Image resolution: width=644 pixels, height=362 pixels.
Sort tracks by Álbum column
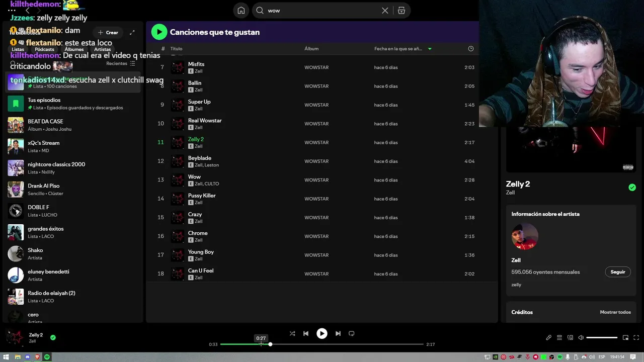[x=311, y=49]
